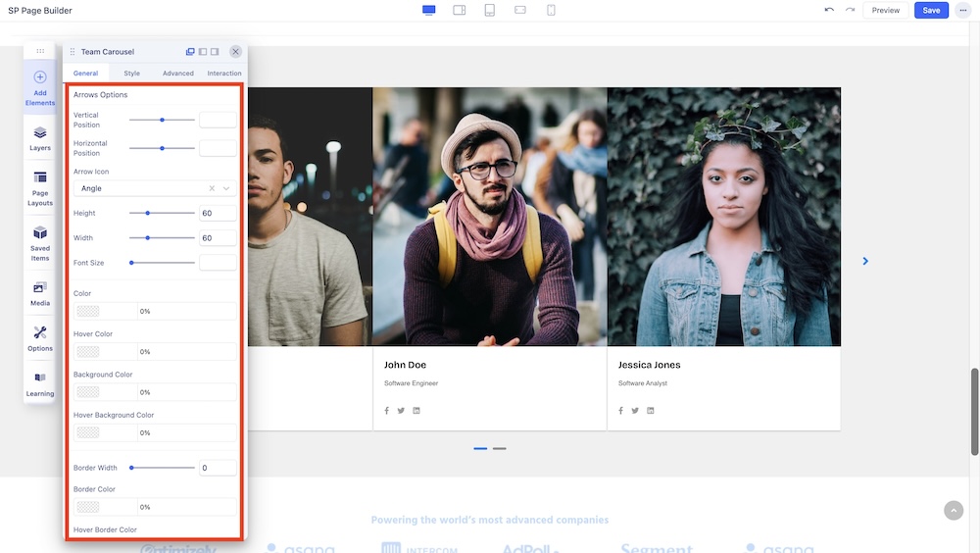Open the Add Elements panel
980x553 pixels.
click(40, 86)
